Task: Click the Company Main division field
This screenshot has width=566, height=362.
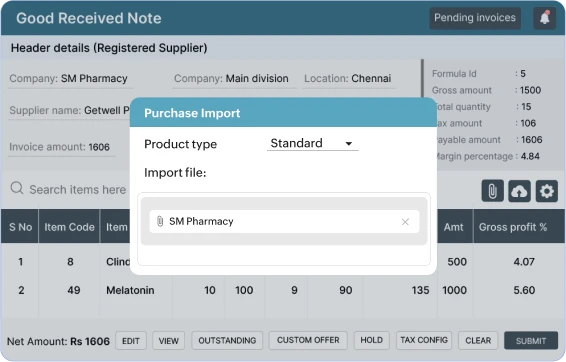Action: pyautogui.click(x=234, y=79)
